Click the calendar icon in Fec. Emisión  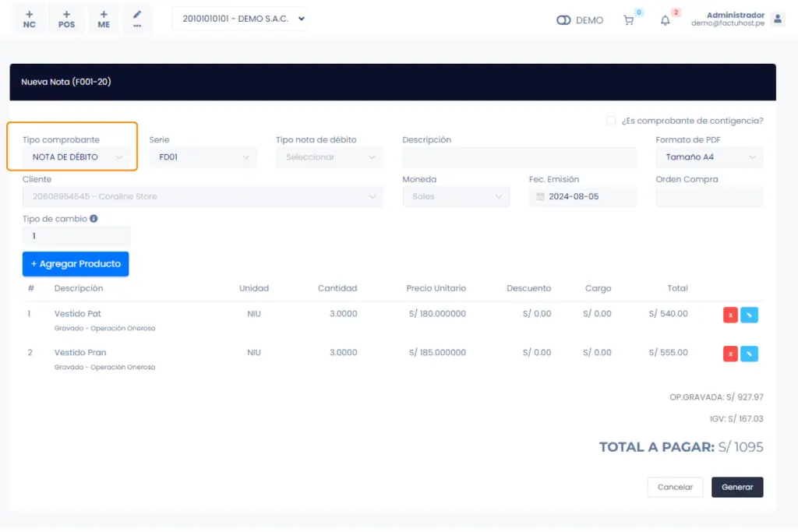point(540,196)
